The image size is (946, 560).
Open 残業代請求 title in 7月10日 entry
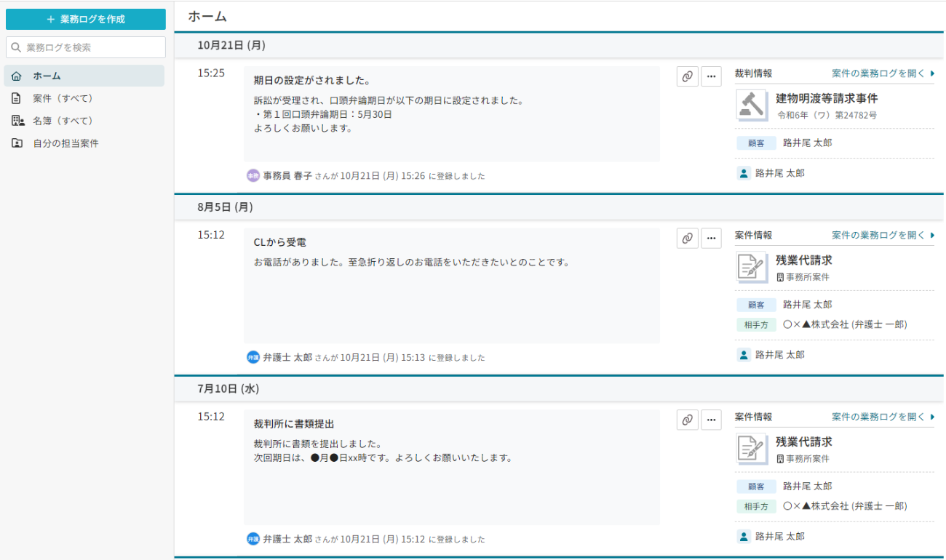click(x=804, y=441)
